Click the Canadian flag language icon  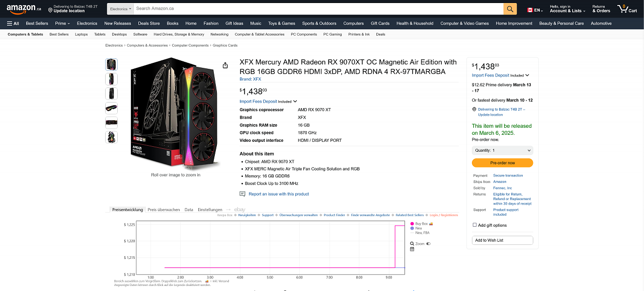530,10
